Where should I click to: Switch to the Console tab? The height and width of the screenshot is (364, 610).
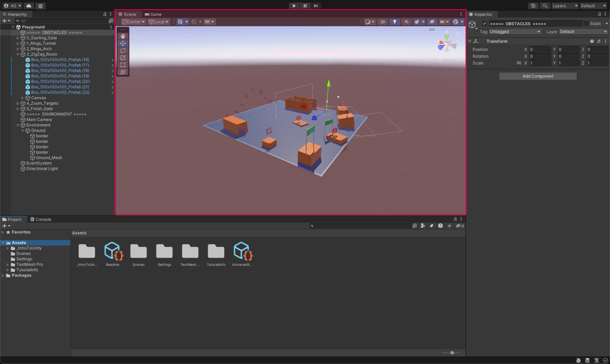tap(41, 219)
